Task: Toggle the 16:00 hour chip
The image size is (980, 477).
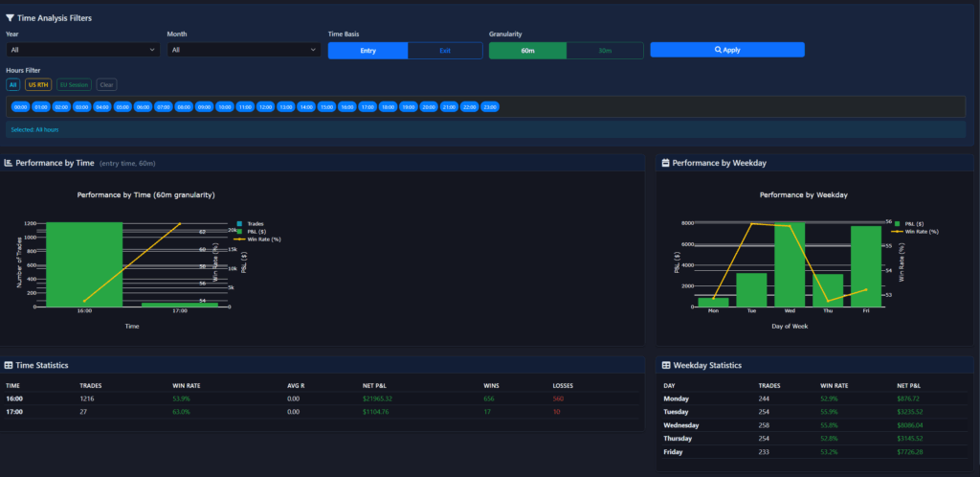Action: point(347,107)
